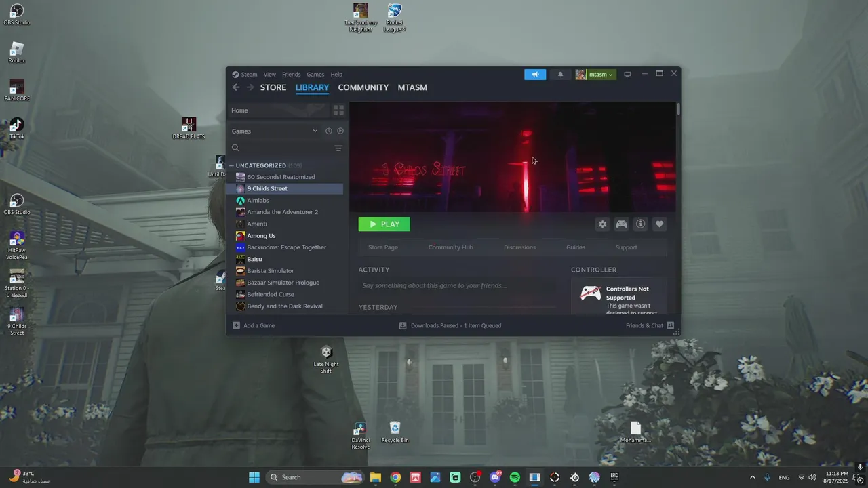This screenshot has width=868, height=488.
Task: Open controller layout icon beside gear
Action: pyautogui.click(x=621, y=224)
